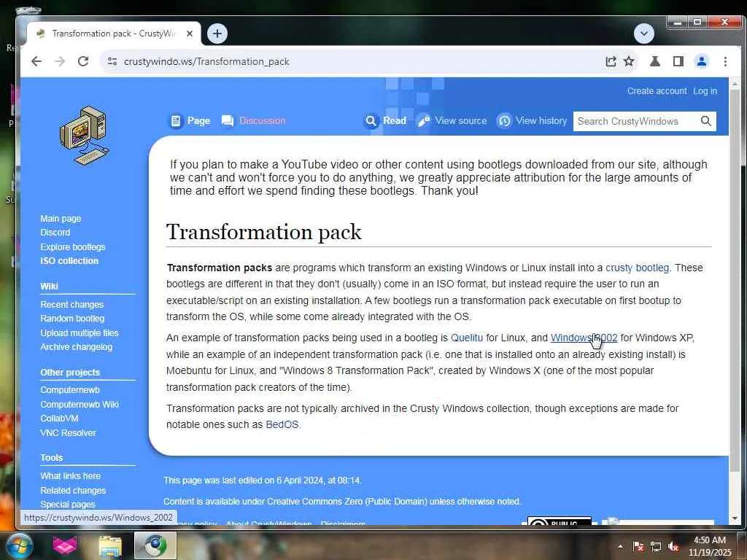747x560 pixels.
Task: Close the Transformation pack tab
Action: pyautogui.click(x=190, y=34)
